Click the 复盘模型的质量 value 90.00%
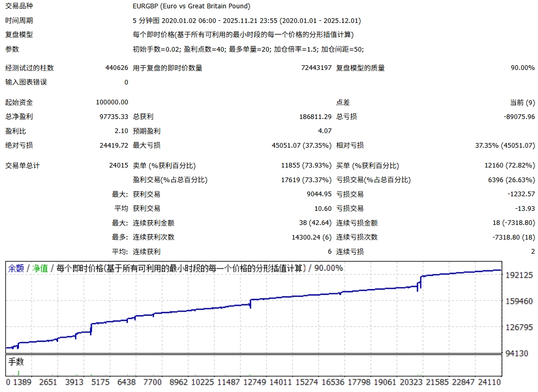This screenshot has width=538, height=392. [x=522, y=68]
